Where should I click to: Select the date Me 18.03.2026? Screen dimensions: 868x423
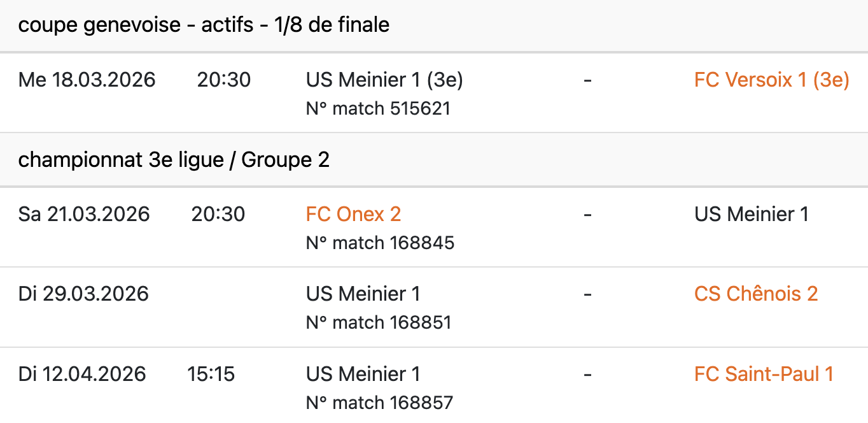tap(87, 80)
